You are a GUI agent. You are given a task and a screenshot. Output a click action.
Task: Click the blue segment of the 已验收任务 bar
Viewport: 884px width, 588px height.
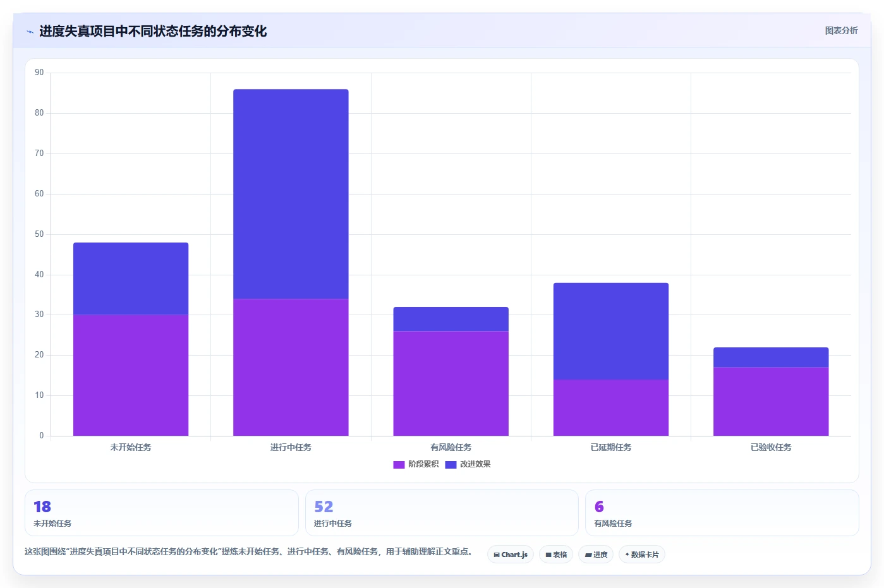pos(771,357)
